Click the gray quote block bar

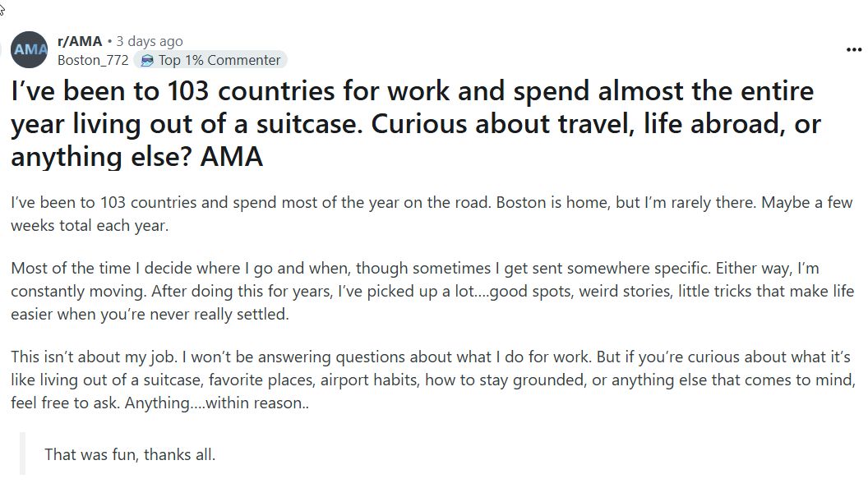[23, 453]
